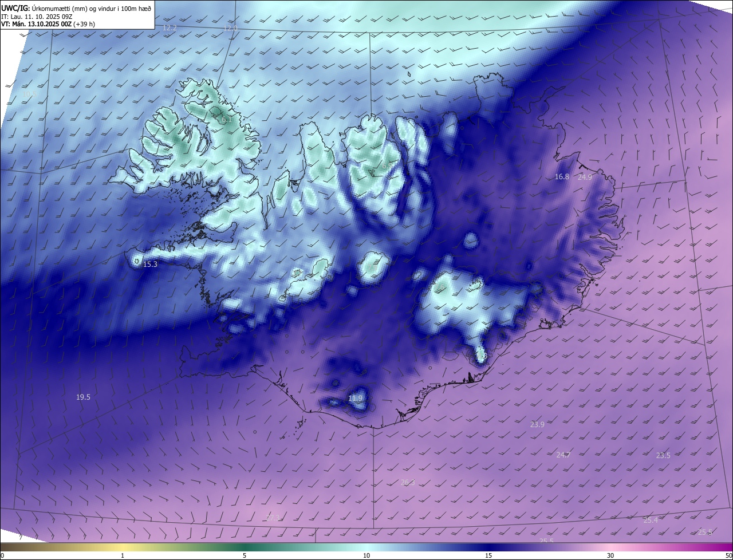Click the 24.9 value label in the northeast

(x=585, y=177)
